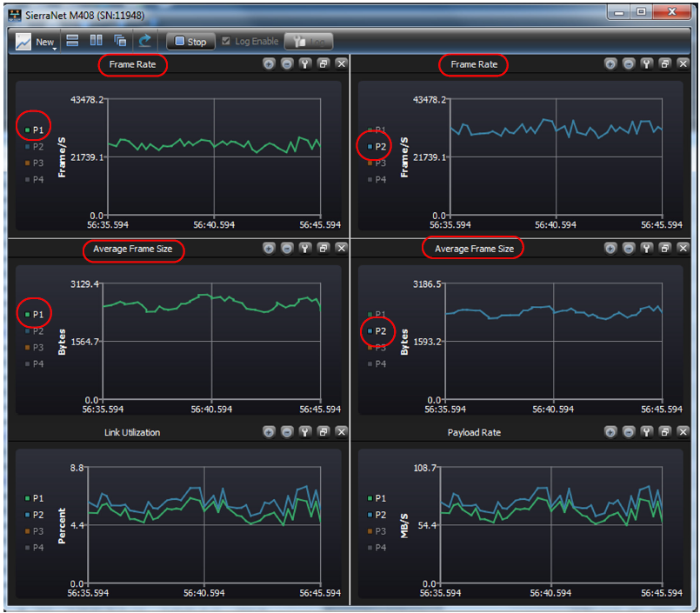Click the Link Utilization plot area
The width and height of the screenshot is (700, 613).
pyautogui.click(x=204, y=525)
